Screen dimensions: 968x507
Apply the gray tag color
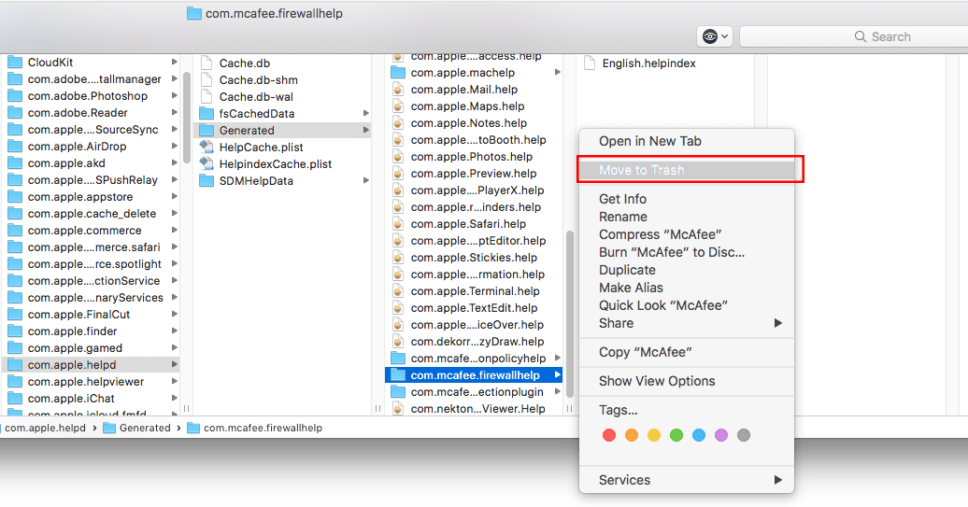click(x=744, y=435)
